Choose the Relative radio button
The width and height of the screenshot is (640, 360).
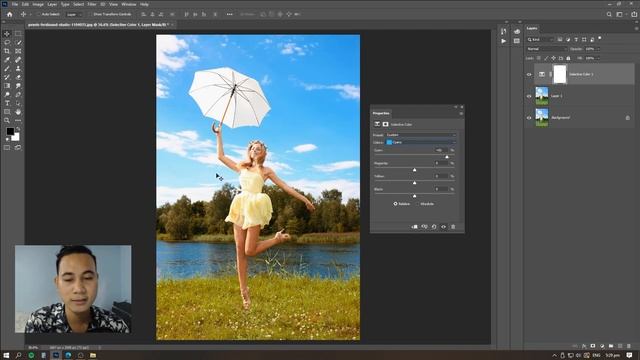(395, 204)
